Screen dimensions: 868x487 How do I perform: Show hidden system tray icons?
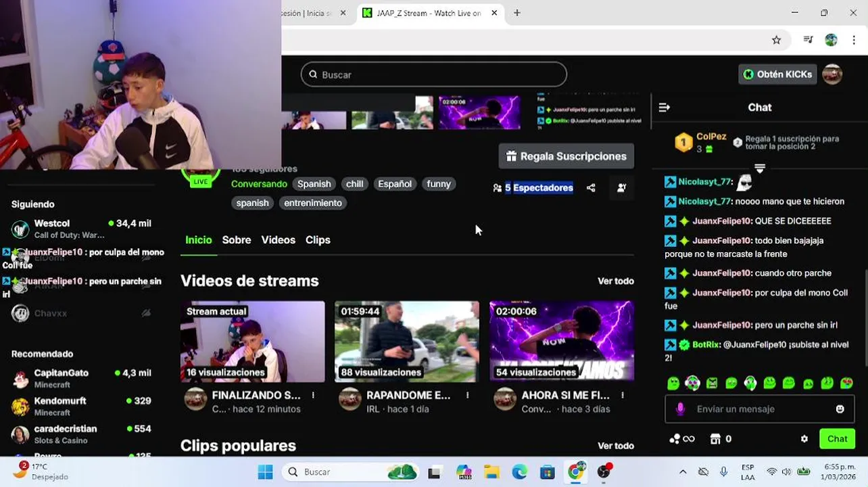pos(683,472)
